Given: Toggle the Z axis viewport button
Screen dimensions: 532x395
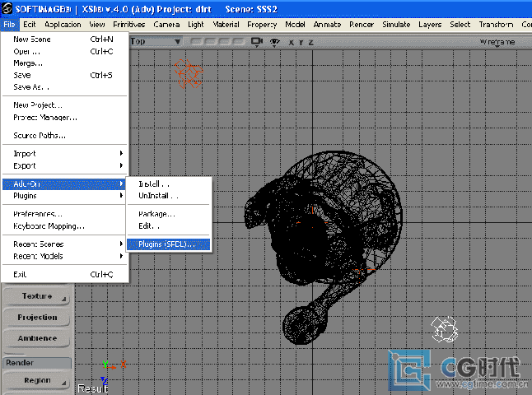Looking at the screenshot, I should click(310, 43).
